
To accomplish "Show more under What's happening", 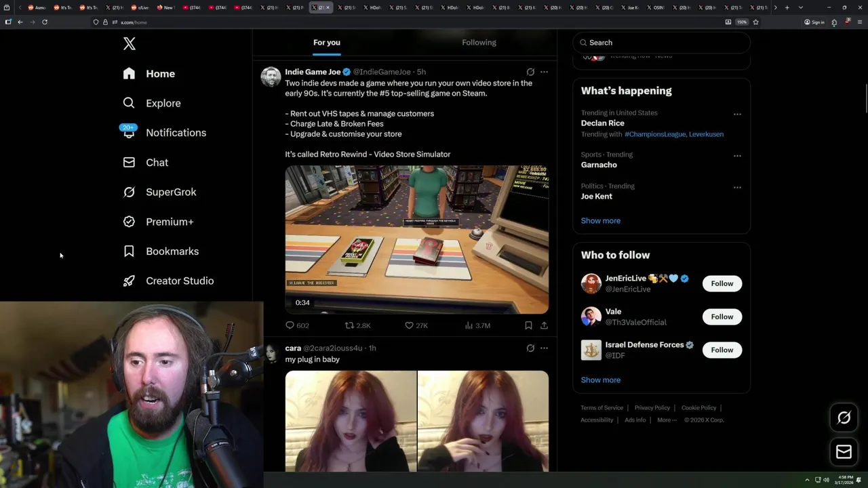I will tap(601, 221).
